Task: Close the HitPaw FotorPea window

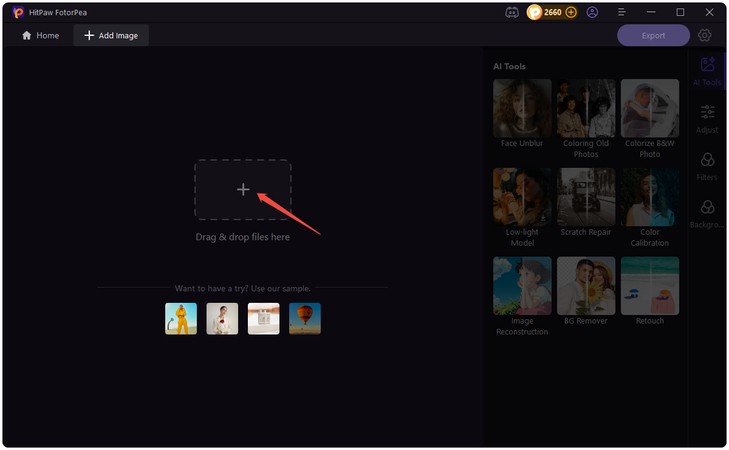Action: 709,13
